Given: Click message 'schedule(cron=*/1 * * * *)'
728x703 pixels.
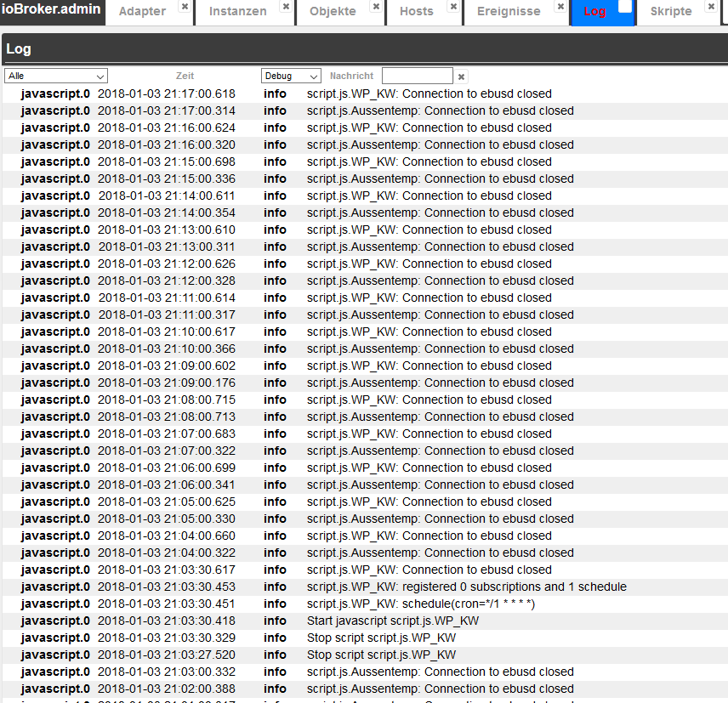Looking at the screenshot, I should 469,604.
